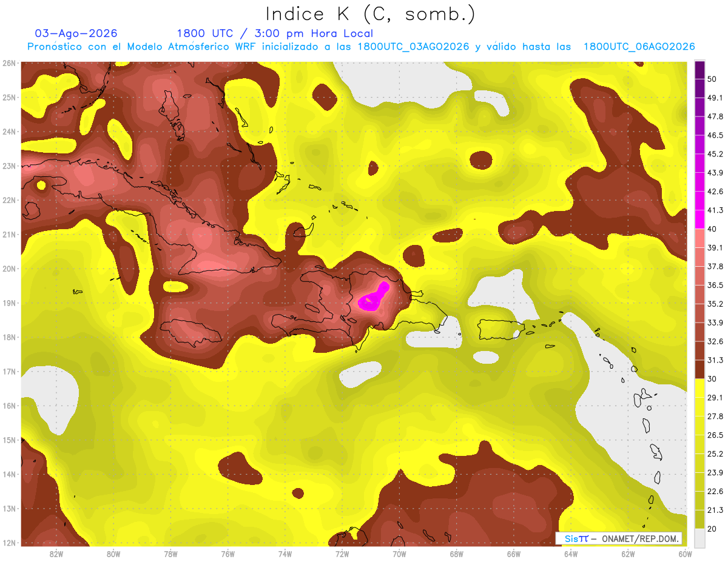Image resolution: width=728 pixels, height=562 pixels.
Task: Click the '17N' latitude label
Action: point(9,372)
